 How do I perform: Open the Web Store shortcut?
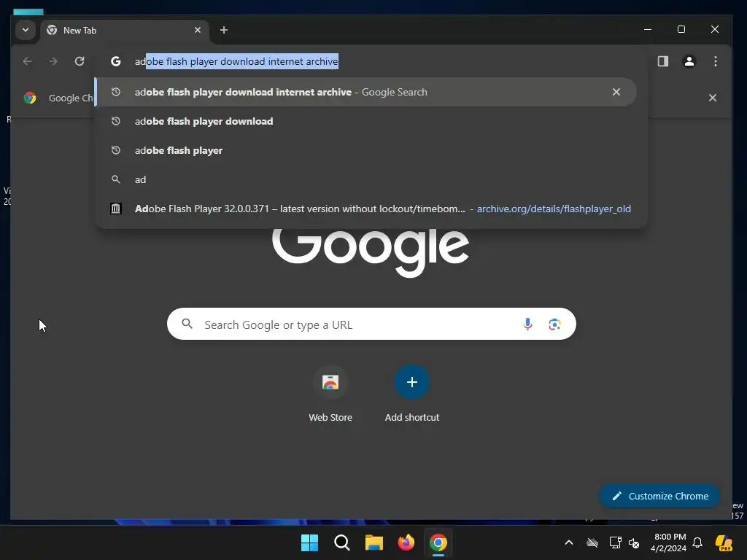(x=330, y=394)
